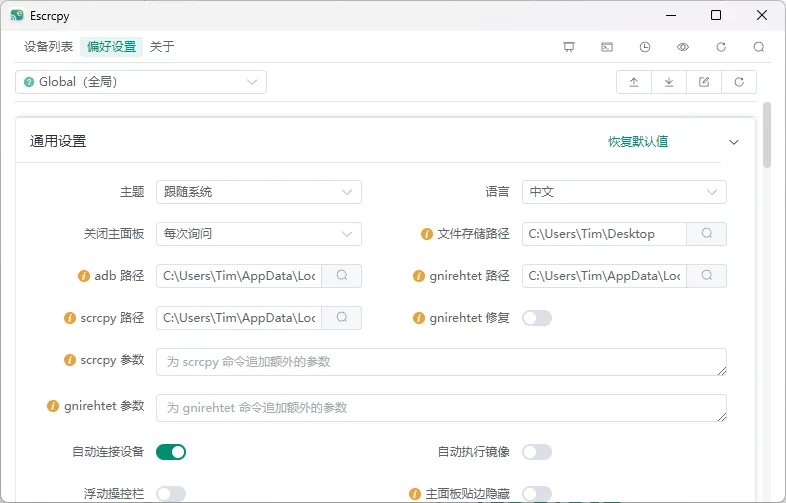Click the search magnifier icon in top toolbar

(x=759, y=47)
